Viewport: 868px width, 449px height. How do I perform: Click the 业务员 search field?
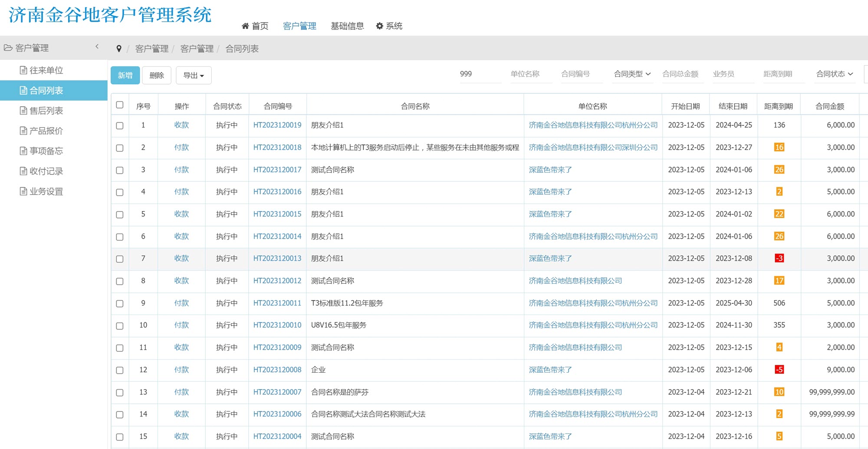click(733, 74)
